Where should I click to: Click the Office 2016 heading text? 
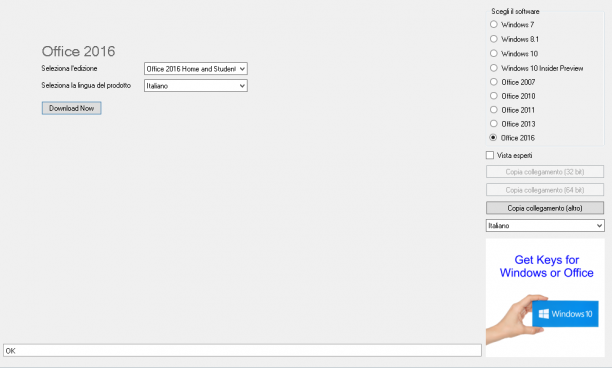click(x=78, y=51)
